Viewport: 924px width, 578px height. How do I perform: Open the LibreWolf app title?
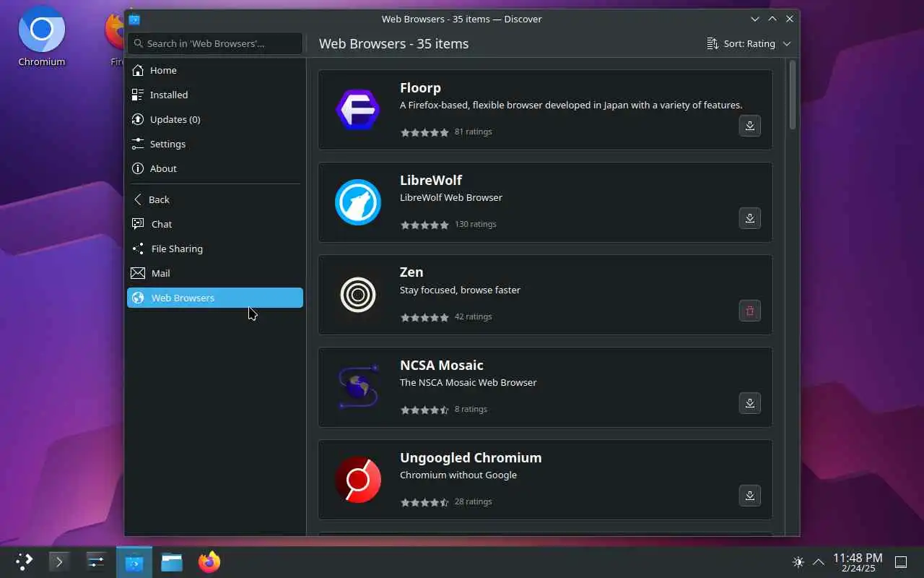[431, 180]
